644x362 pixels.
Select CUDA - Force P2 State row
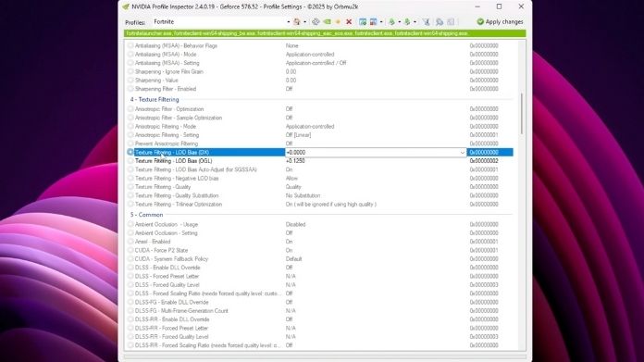(320, 250)
